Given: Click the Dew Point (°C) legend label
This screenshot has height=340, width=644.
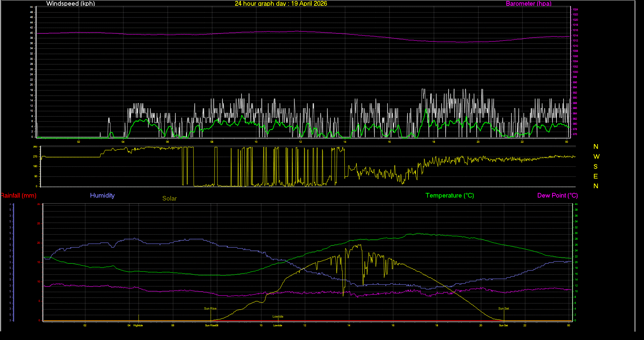Looking at the screenshot, I should coord(557,196).
